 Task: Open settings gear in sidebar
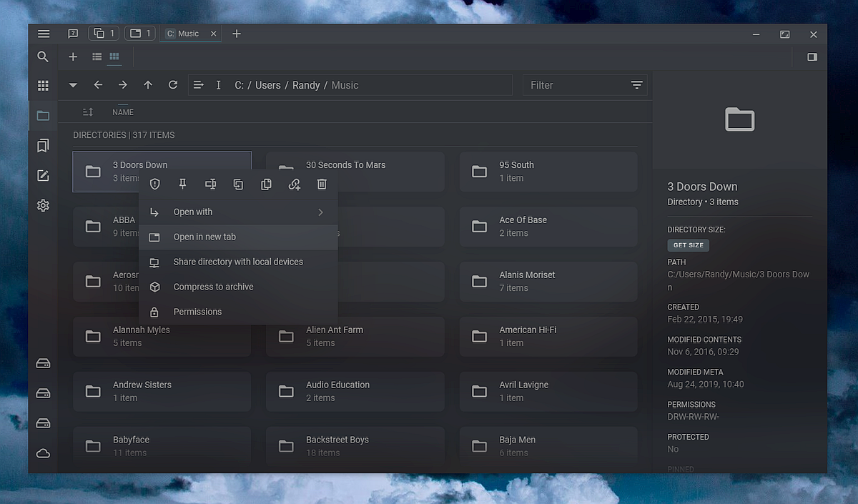[x=43, y=206]
